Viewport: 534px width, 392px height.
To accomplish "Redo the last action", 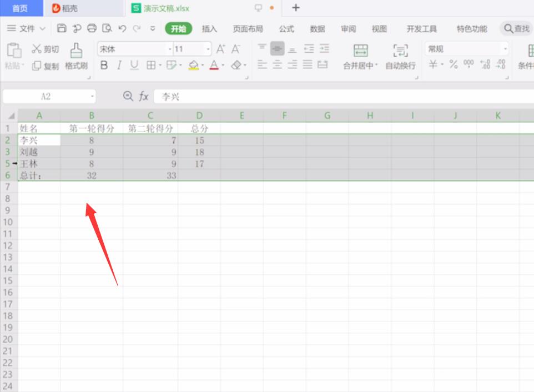I will 137,28.
